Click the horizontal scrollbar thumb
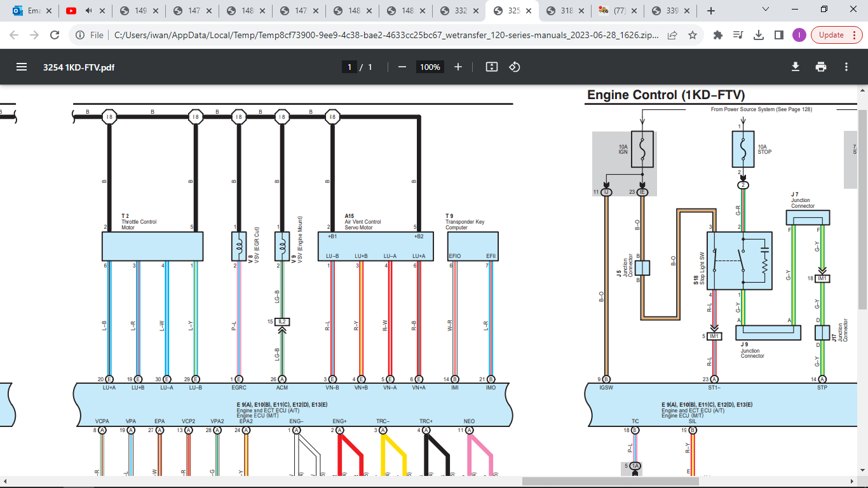Screen dimensions: 868x488 [610, 482]
